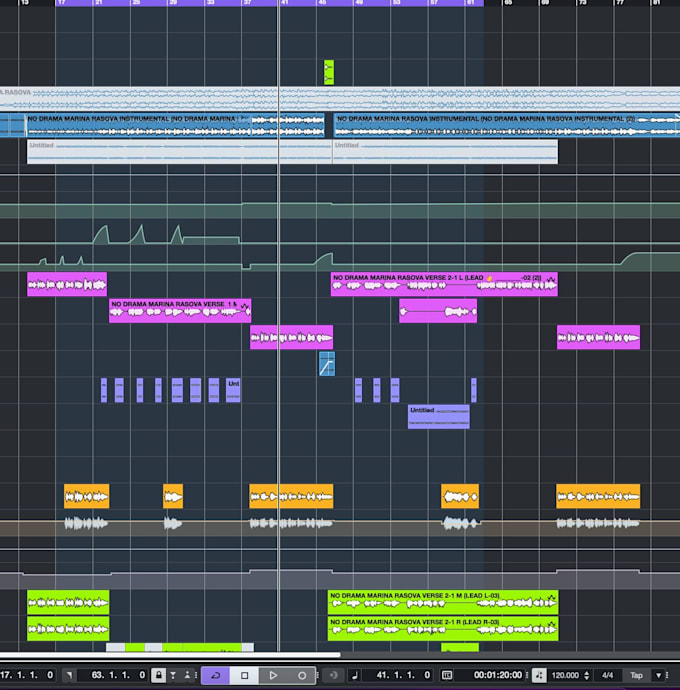Start playback with the Play button
Viewport: 680px width, 690px height.
click(x=273, y=675)
